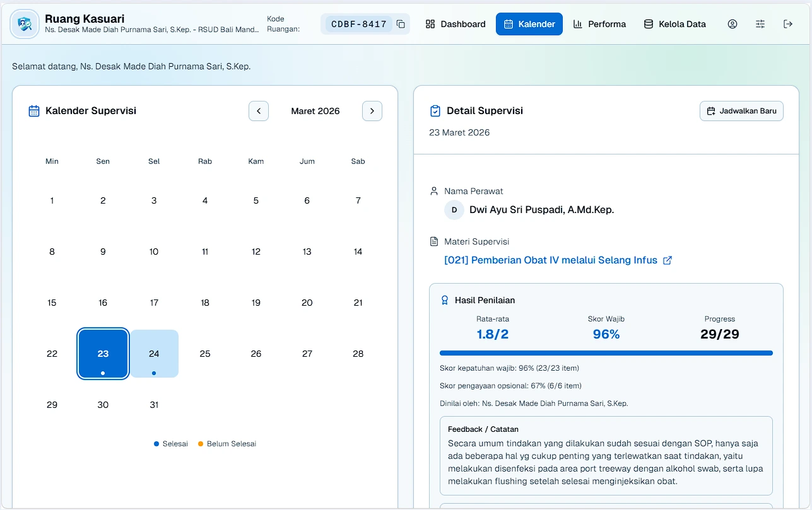The width and height of the screenshot is (812, 510).
Task: Click the document icon beside Materi Supervisi
Action: [x=433, y=241]
